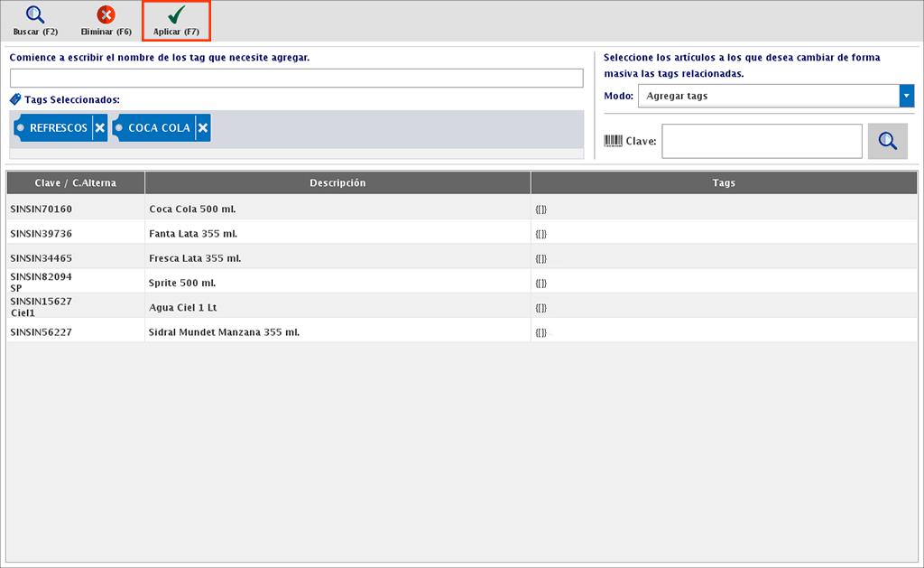
Task: Click into the Clave input field
Action: click(x=762, y=141)
